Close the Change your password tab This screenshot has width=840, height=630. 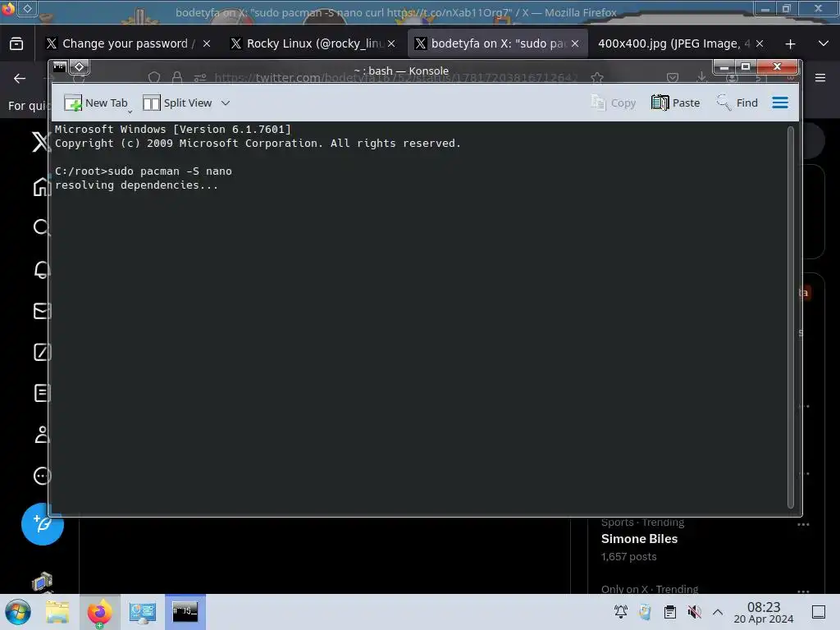tap(207, 43)
